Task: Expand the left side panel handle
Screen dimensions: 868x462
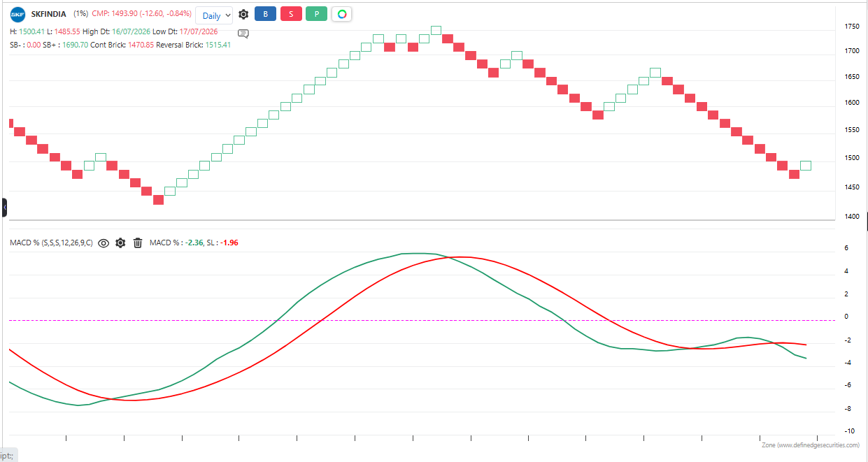Action: 3,208
